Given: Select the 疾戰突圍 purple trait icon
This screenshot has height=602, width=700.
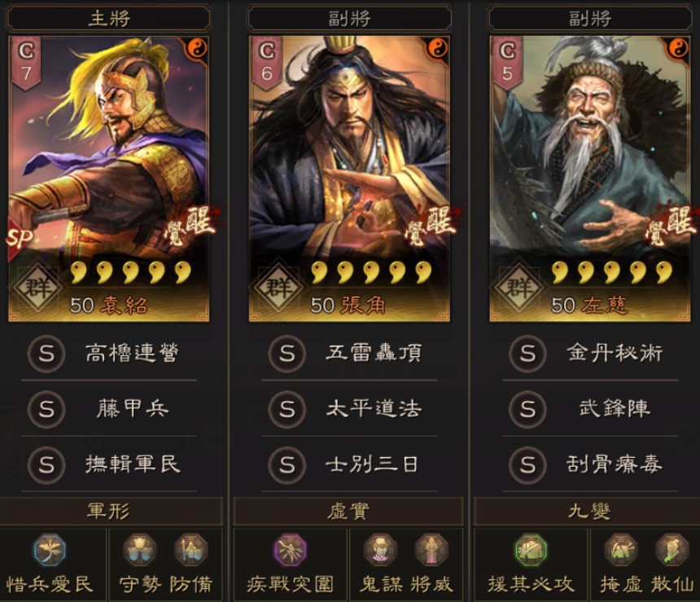Looking at the screenshot, I should [x=291, y=550].
